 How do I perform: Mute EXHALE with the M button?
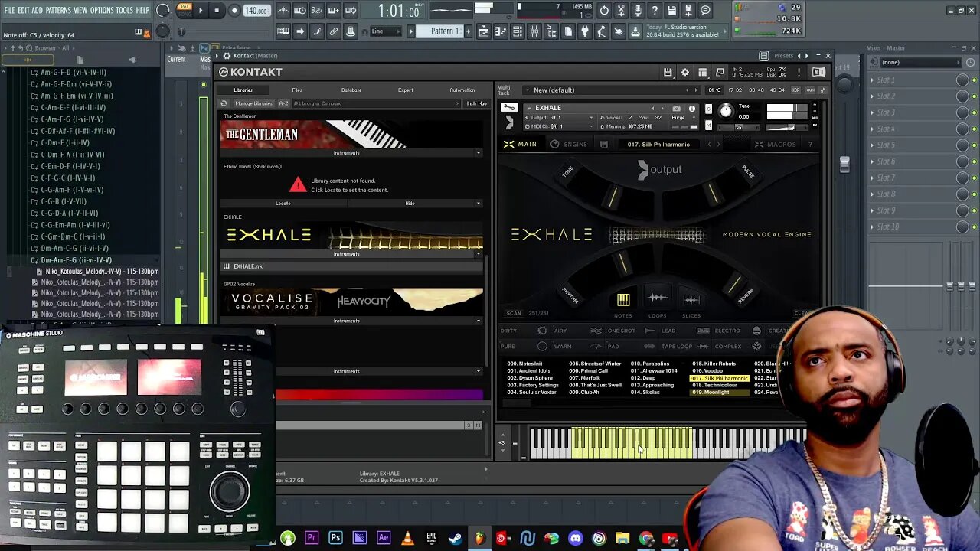pos(708,126)
